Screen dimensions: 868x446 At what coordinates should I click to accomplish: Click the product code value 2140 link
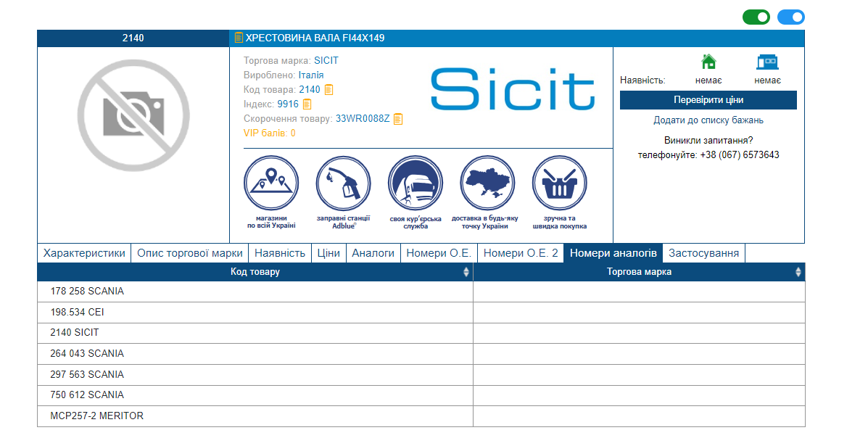tap(310, 90)
